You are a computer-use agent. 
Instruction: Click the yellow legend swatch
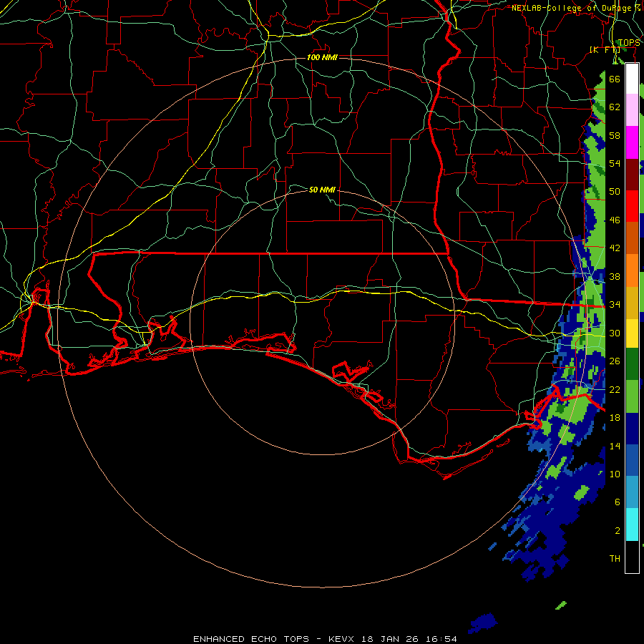click(632, 333)
